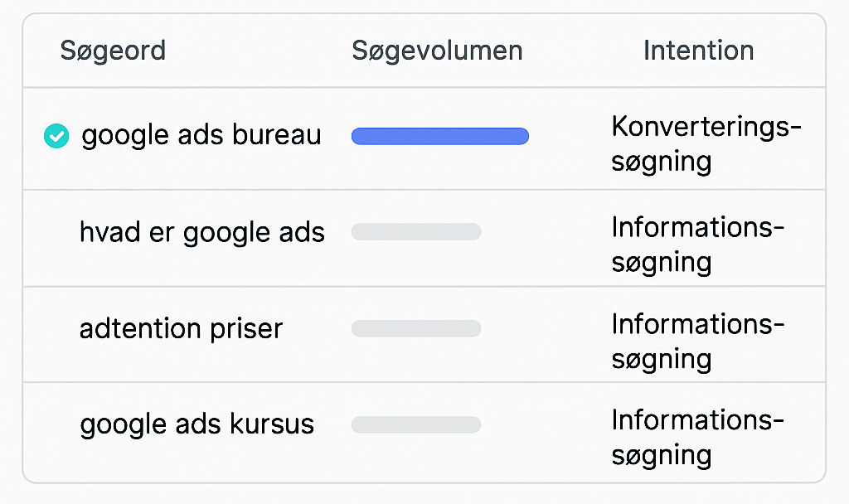The width and height of the screenshot is (849, 504).
Task: Select the 'hvad er google ads' keyword
Action: coord(201,233)
